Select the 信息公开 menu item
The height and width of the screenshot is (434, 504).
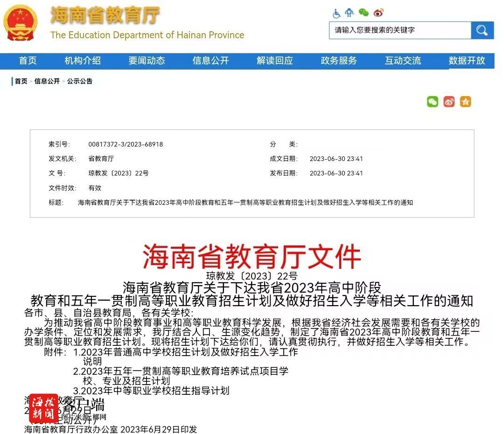click(210, 61)
